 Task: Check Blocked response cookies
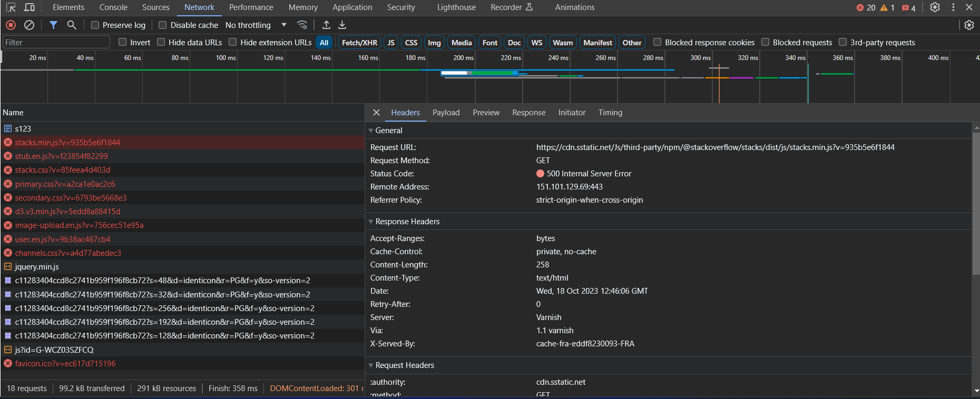coord(657,42)
